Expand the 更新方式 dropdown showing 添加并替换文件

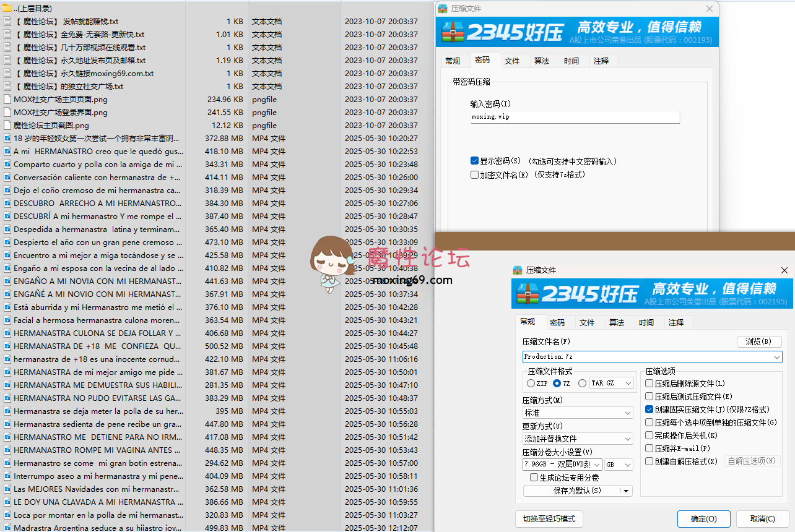577,439
